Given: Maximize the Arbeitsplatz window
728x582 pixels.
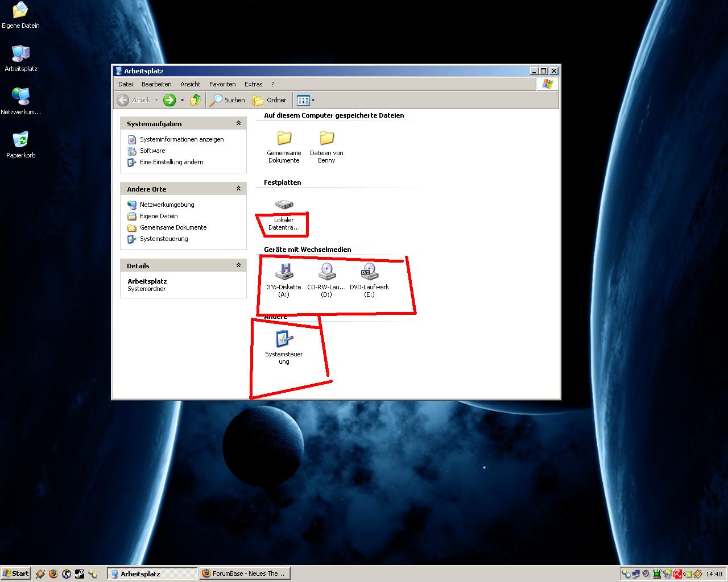Looking at the screenshot, I should point(544,71).
